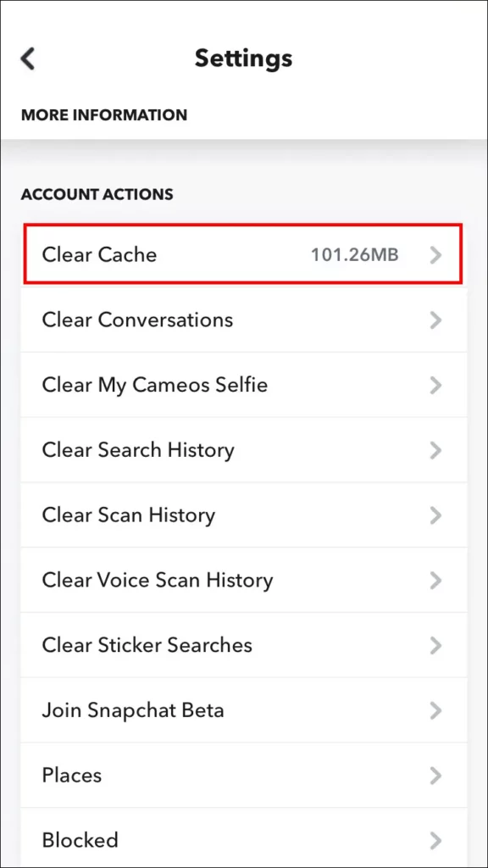
Task: Choose Clear My Cameos Selfie
Action: 243,385
